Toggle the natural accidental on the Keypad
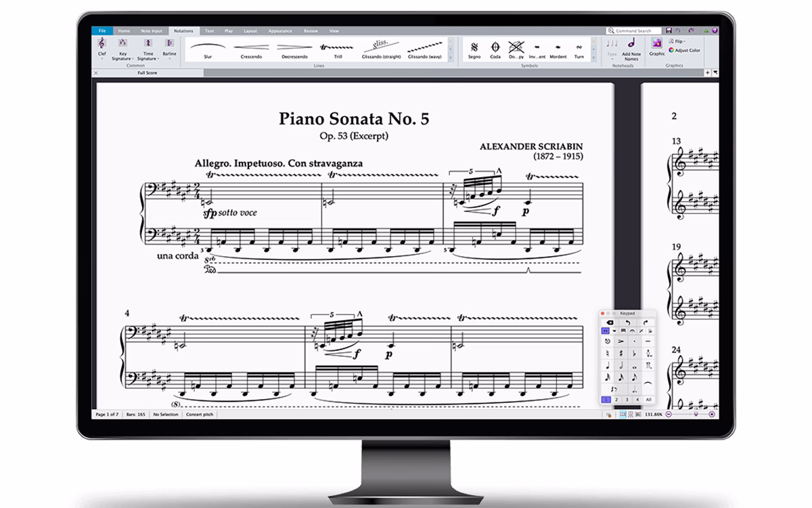This screenshot has width=812, height=508. pos(608,354)
